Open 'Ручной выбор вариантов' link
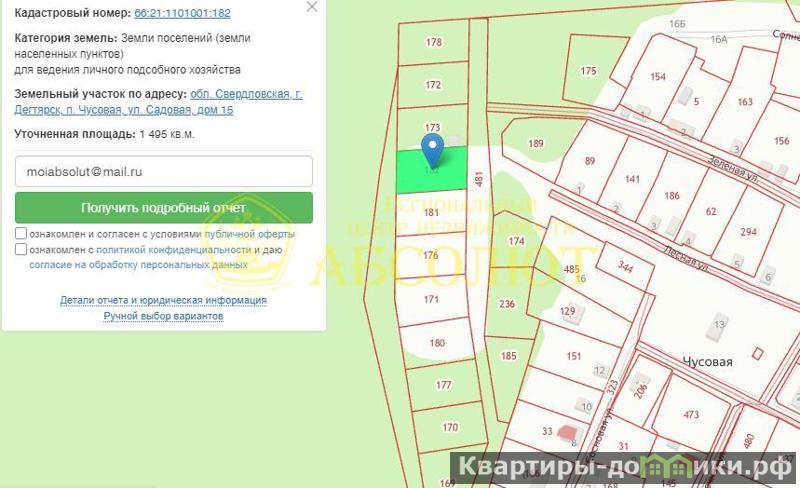This screenshot has width=800, height=488. (163, 316)
